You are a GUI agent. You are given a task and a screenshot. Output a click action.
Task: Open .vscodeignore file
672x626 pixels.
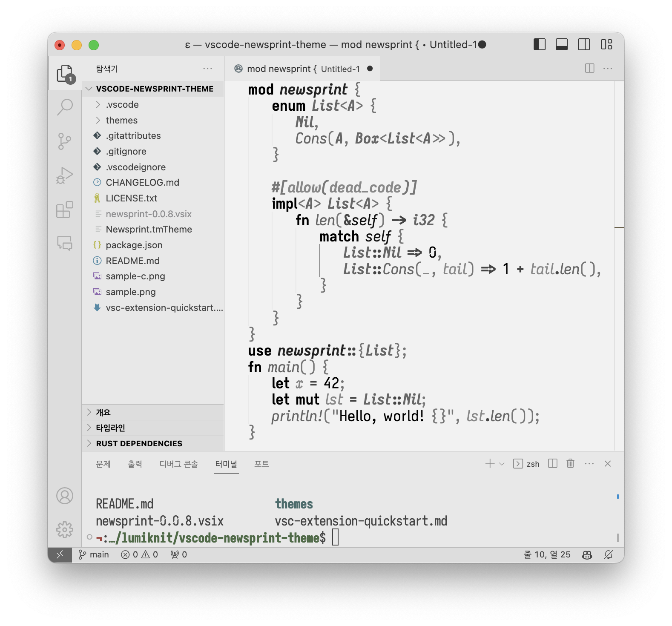(153, 167)
